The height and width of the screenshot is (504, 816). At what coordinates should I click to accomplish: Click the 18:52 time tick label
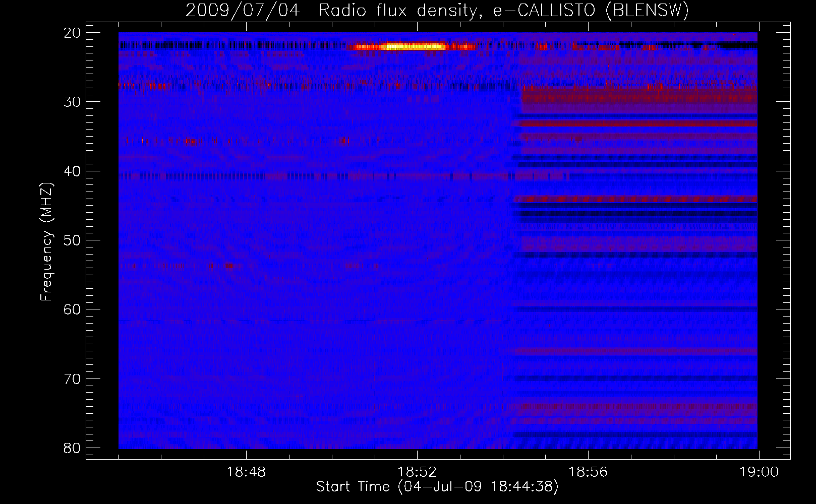pos(417,472)
